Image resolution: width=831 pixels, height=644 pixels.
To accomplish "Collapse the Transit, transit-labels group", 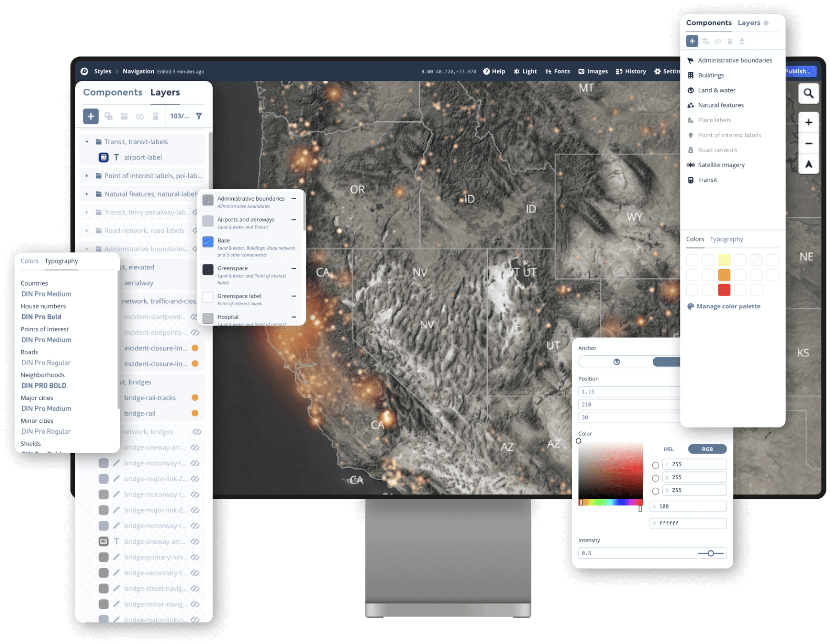I will pos(87,142).
